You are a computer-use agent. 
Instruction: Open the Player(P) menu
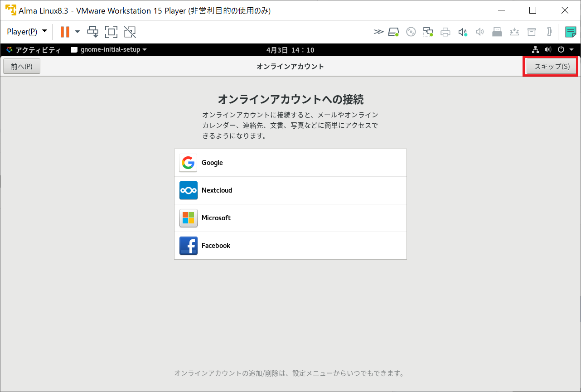coord(27,32)
